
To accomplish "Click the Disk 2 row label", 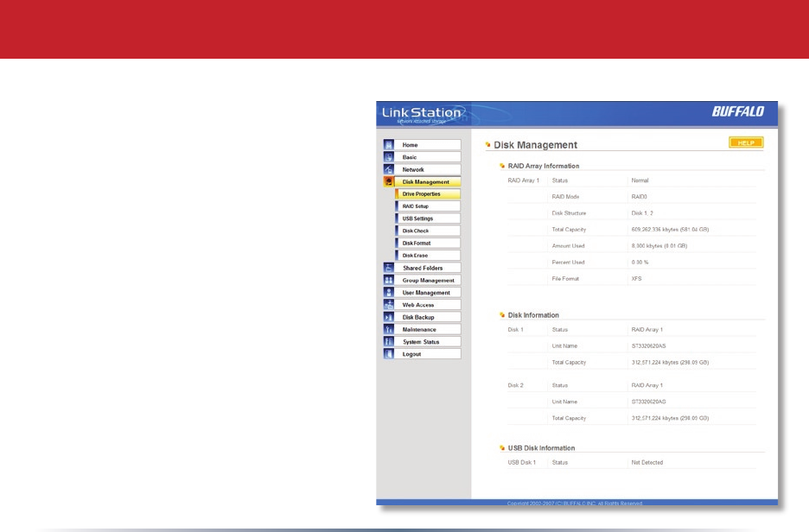I will click(515, 385).
